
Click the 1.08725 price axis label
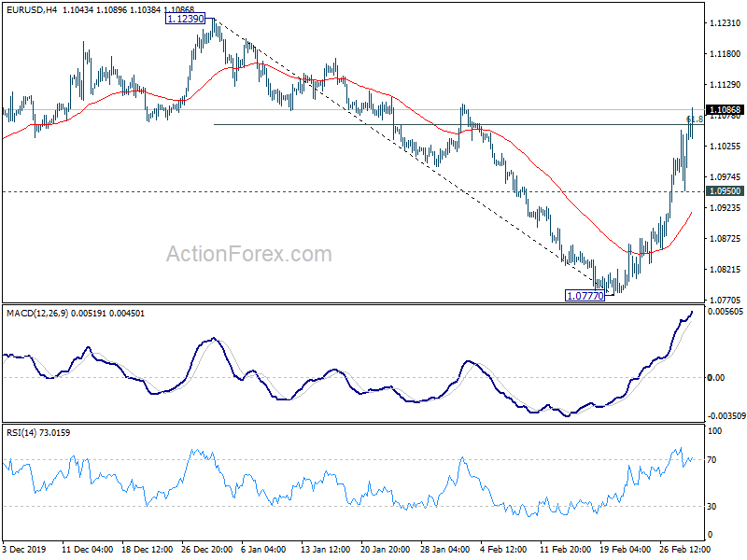(726, 239)
